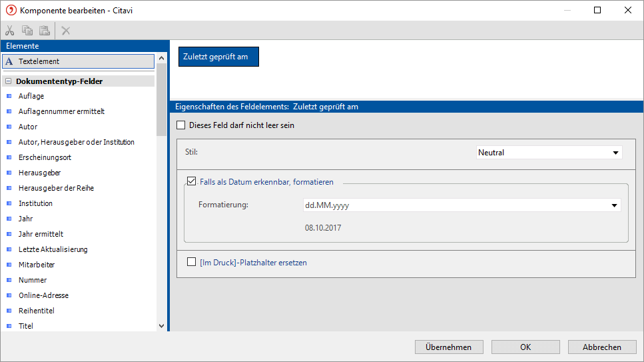
Task: Maximize the Komponente bearbeiten window
Action: coord(597,10)
